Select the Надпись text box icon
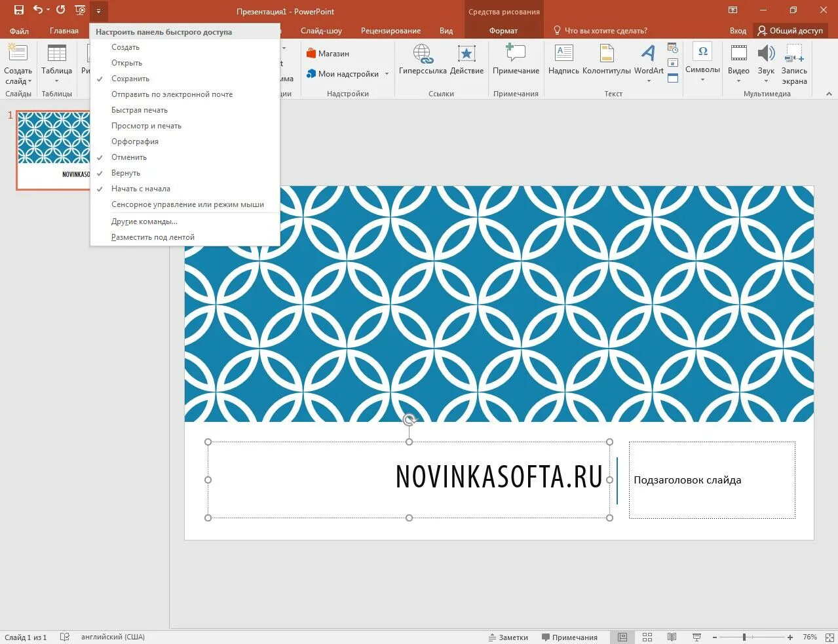This screenshot has width=838, height=644. (x=563, y=62)
